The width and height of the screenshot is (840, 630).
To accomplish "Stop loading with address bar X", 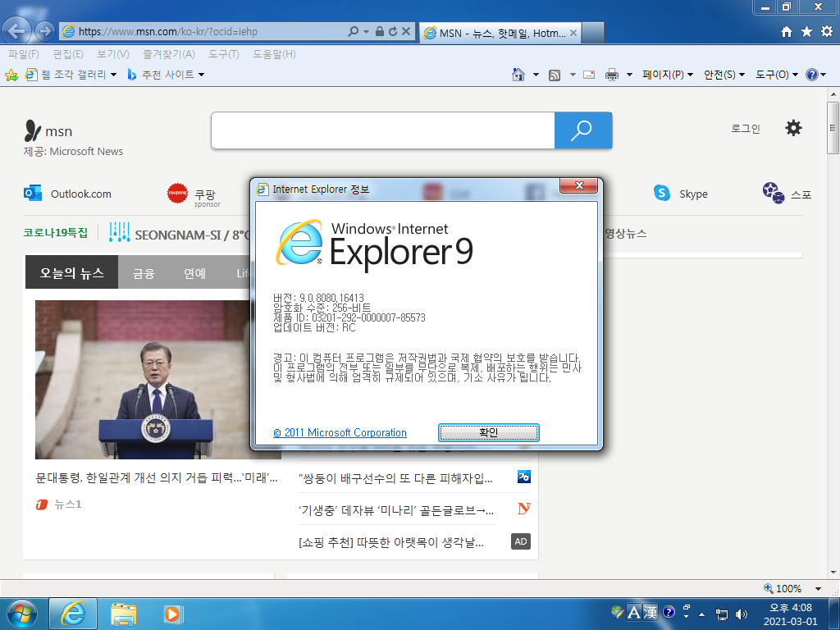I will [406, 32].
